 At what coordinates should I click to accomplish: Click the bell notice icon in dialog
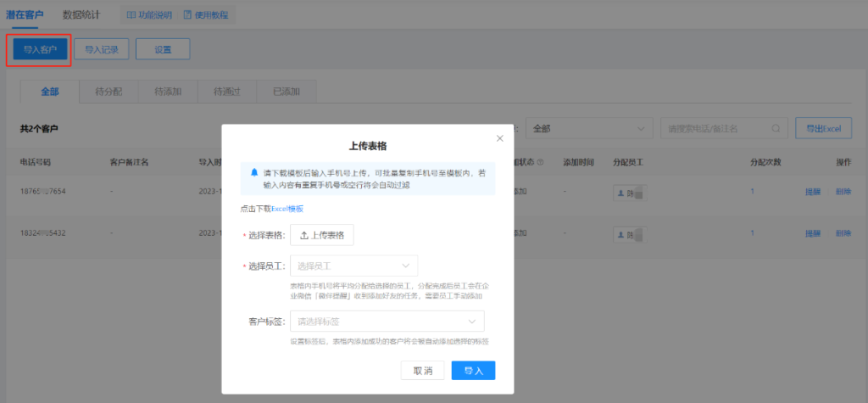pos(254,172)
